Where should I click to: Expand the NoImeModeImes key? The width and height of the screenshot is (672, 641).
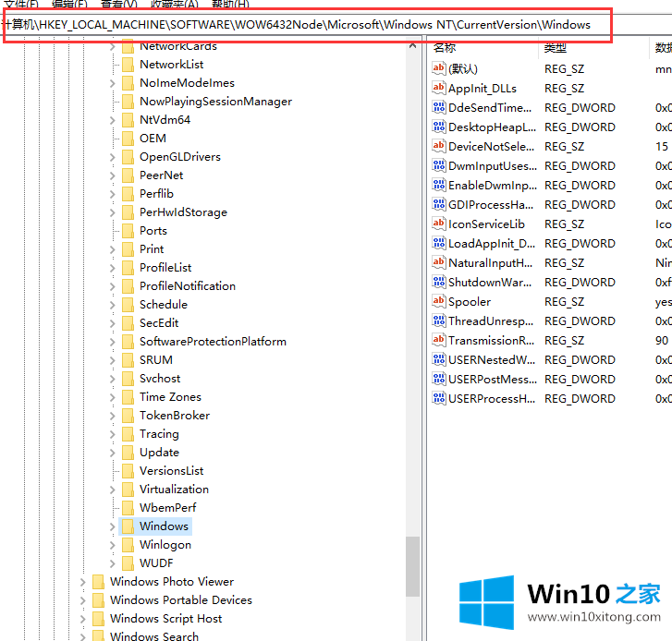click(112, 83)
